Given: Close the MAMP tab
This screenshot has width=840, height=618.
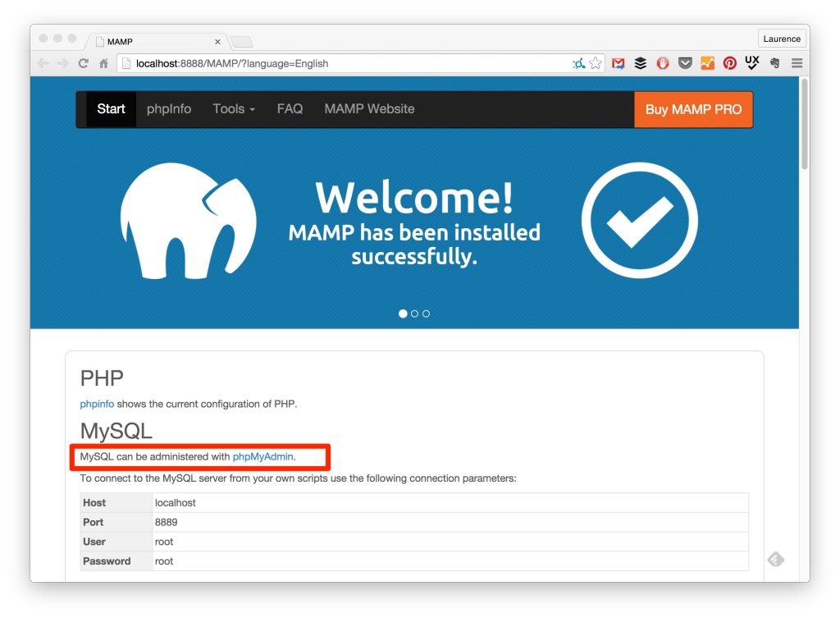Looking at the screenshot, I should (x=217, y=42).
